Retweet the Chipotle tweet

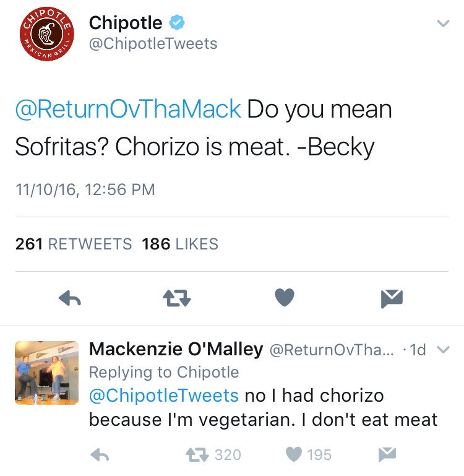pos(176,299)
